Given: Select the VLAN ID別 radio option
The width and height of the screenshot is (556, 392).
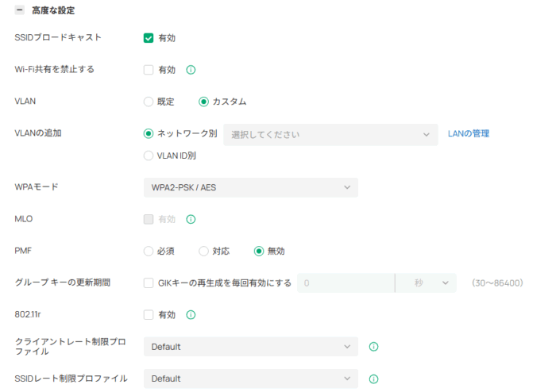Looking at the screenshot, I should pos(149,156).
